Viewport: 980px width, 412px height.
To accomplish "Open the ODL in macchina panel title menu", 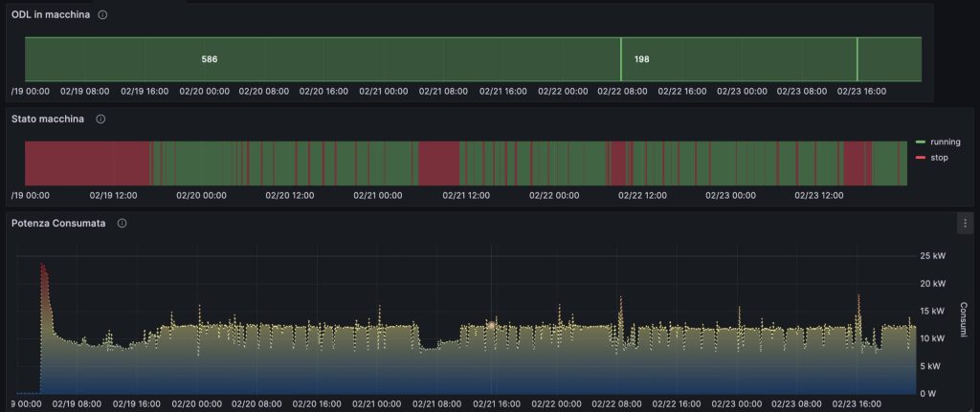I will coord(51,15).
